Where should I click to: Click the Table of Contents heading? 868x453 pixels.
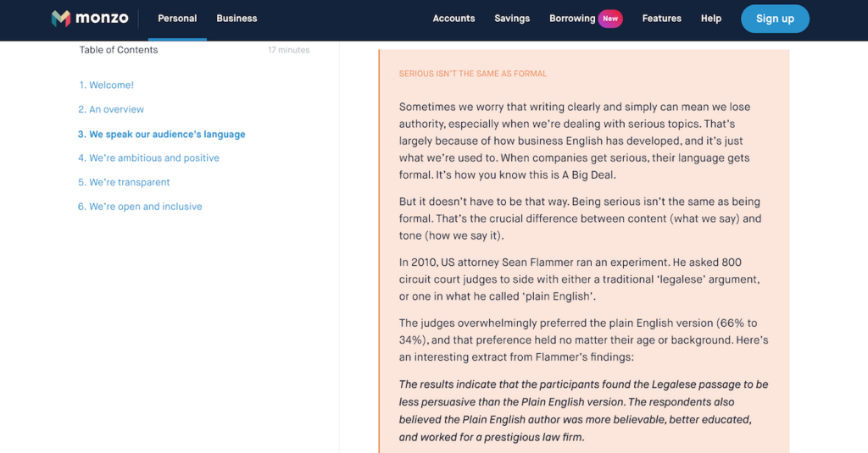(x=119, y=50)
